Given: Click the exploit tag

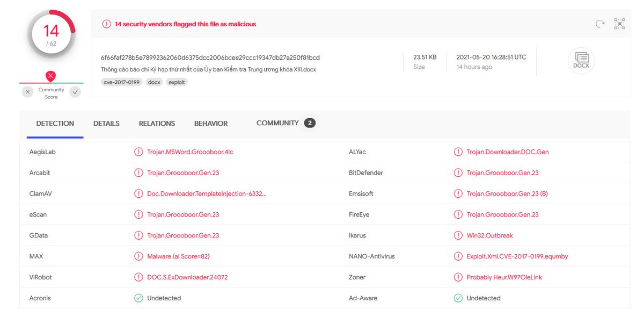Looking at the screenshot, I should point(177,82).
